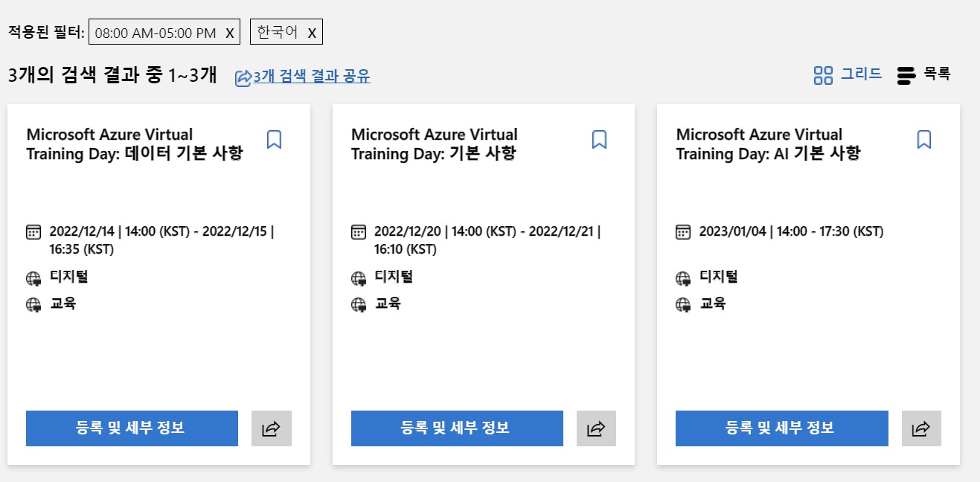Viewport: 980px width, 482px height.
Task: Open the title Training Day: 데이터 기본 사항
Action: coord(135,144)
